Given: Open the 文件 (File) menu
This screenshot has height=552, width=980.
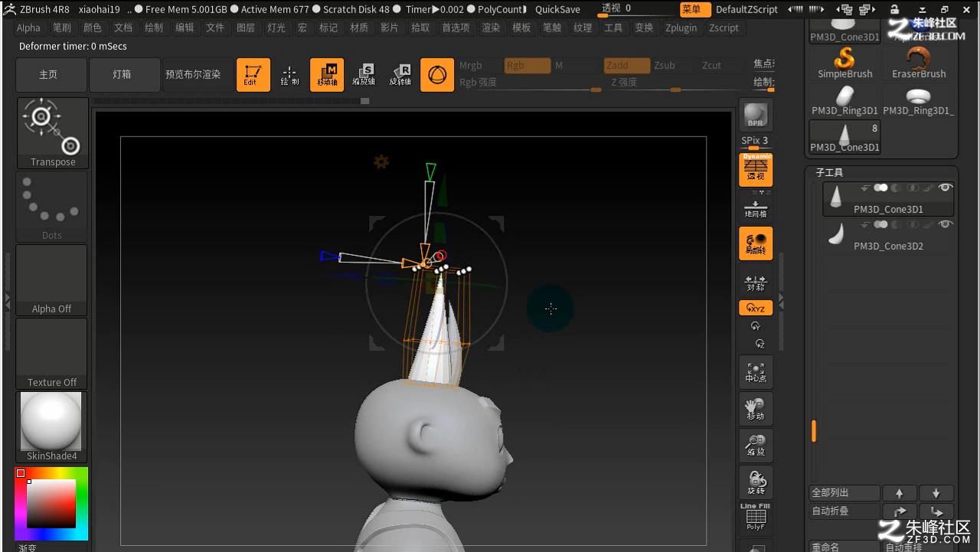Looking at the screenshot, I should click(x=215, y=28).
